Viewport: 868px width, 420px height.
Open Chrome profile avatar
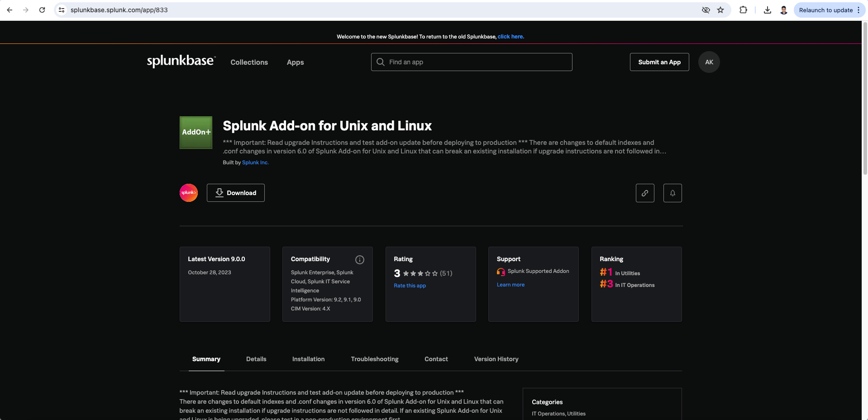pyautogui.click(x=784, y=10)
